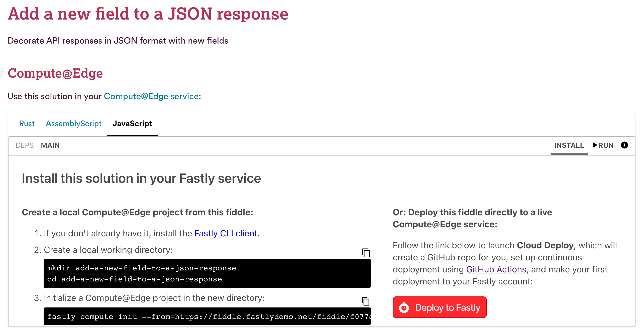Image resolution: width=644 pixels, height=335 pixels.
Task: Click the fastly compute init command text
Action: click(209, 317)
